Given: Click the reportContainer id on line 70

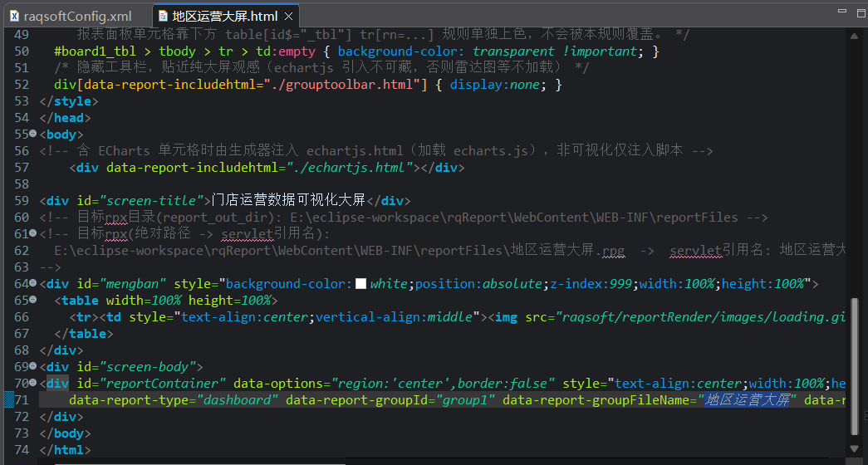Looking at the screenshot, I should pos(162,384).
